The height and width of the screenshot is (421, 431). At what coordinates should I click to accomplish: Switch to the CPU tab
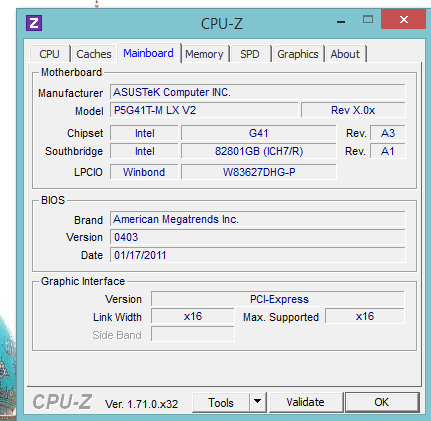coord(50,54)
